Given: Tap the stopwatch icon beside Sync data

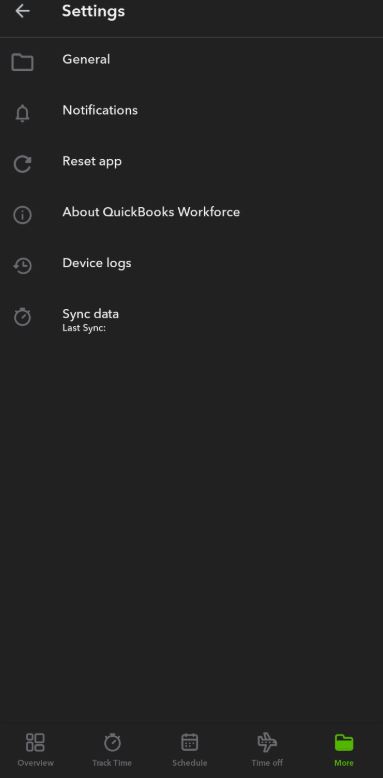Looking at the screenshot, I should [x=22, y=317].
